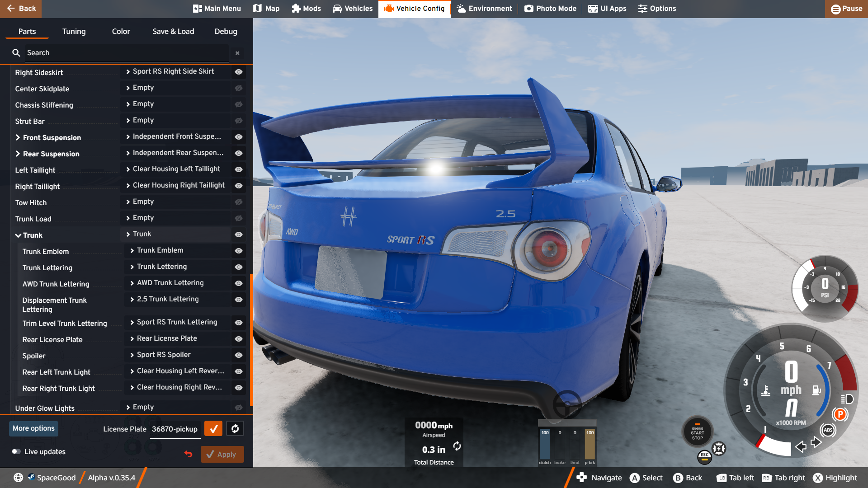Hide the Sport RS Spoiler part
868x488 pixels.
pos(239,355)
